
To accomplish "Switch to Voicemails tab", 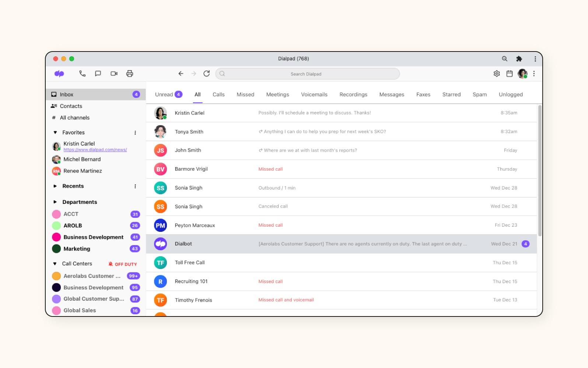I will (x=314, y=95).
